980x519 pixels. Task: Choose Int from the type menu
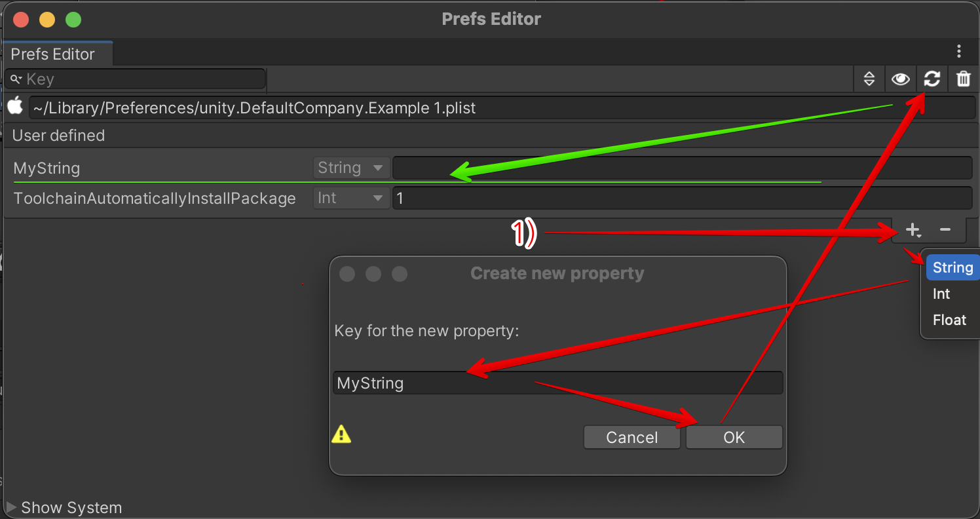point(941,294)
